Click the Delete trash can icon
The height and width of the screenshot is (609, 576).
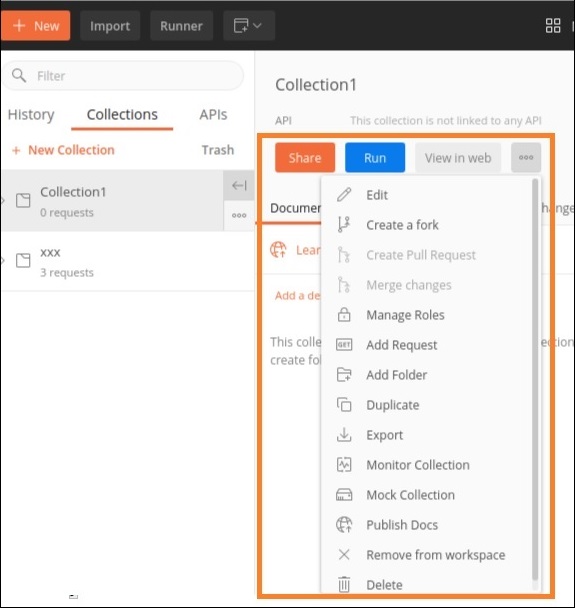point(344,584)
